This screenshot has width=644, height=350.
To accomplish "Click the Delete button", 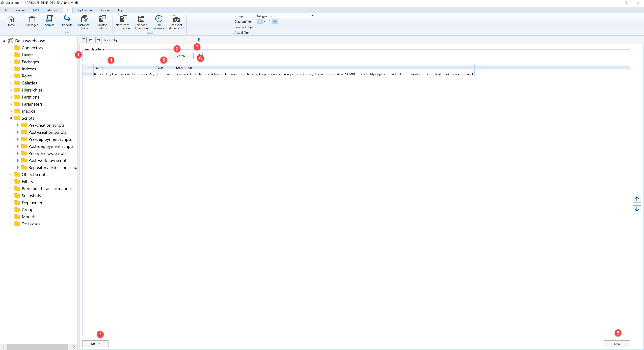I will [95, 344].
